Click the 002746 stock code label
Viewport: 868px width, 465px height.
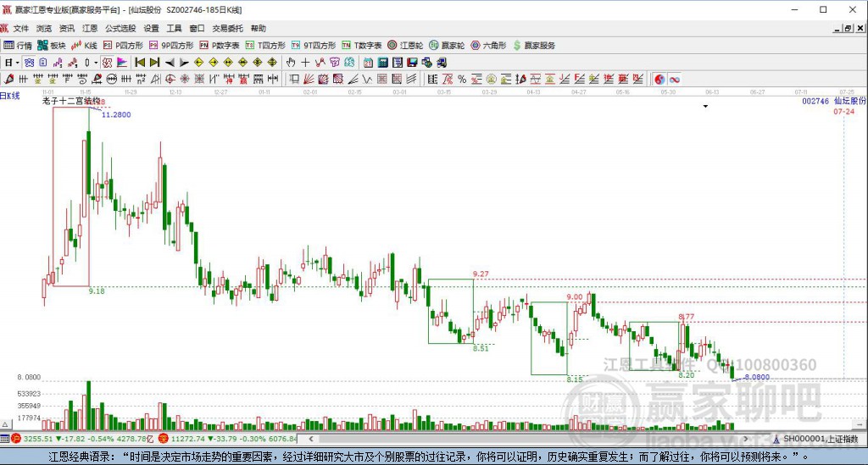pyautogui.click(x=815, y=101)
